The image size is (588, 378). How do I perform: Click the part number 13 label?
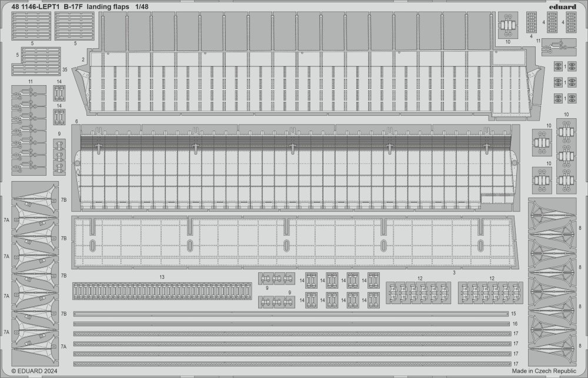(161, 276)
